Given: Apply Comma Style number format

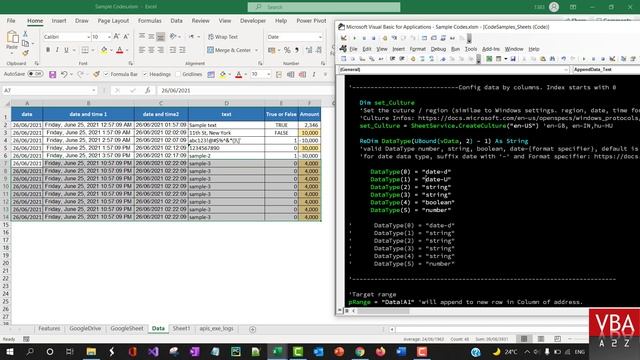Looking at the screenshot, I should click(x=297, y=50).
